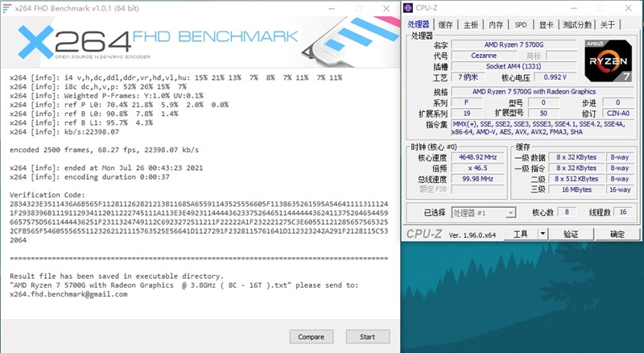644x353 pixels.
Task: Click the ref B L1 info line
Action: click(81, 123)
